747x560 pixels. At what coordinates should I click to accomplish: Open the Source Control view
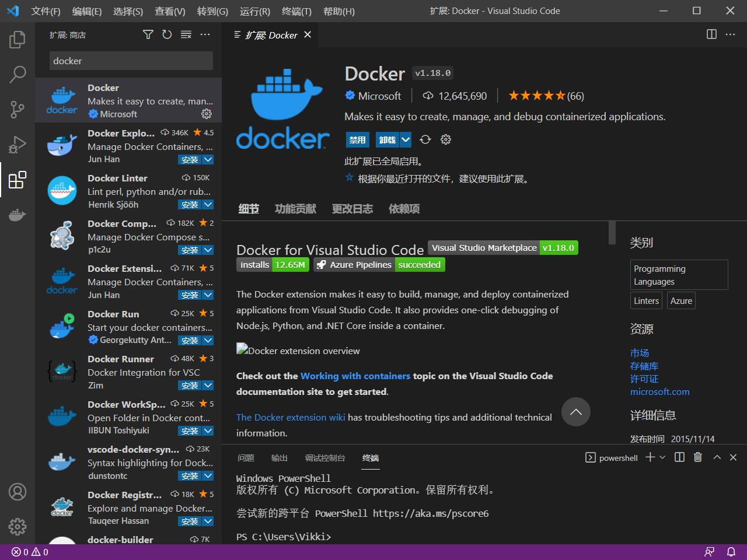(18, 110)
